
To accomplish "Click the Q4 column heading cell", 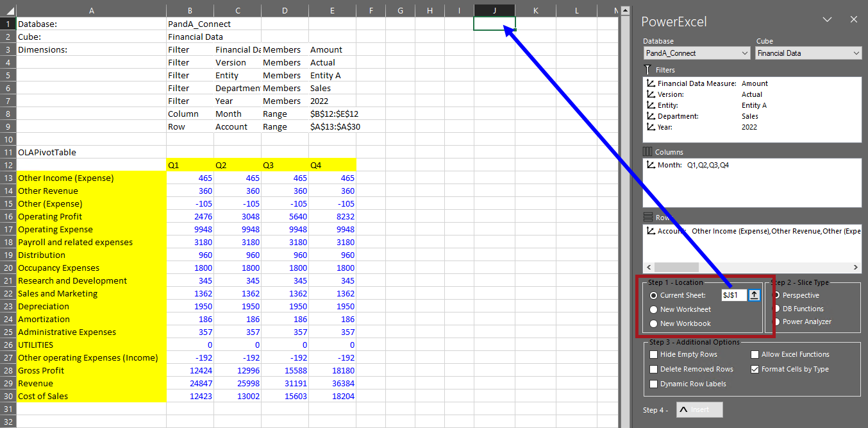I will [332, 165].
